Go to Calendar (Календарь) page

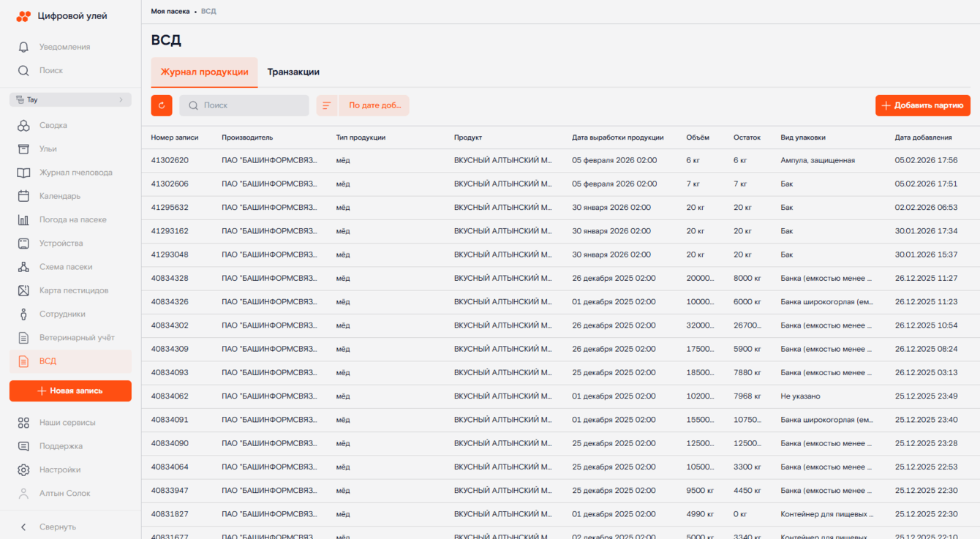(60, 196)
